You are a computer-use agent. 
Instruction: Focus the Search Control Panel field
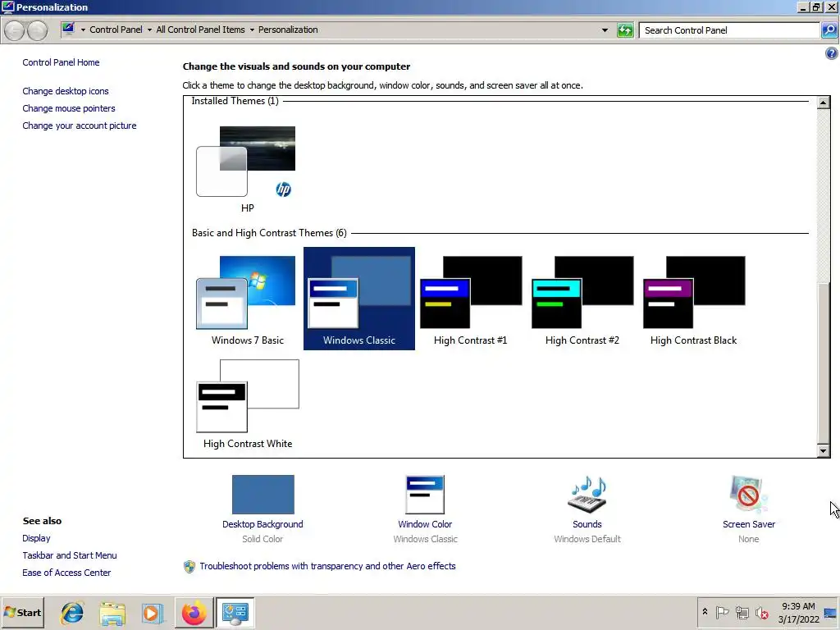[729, 30]
